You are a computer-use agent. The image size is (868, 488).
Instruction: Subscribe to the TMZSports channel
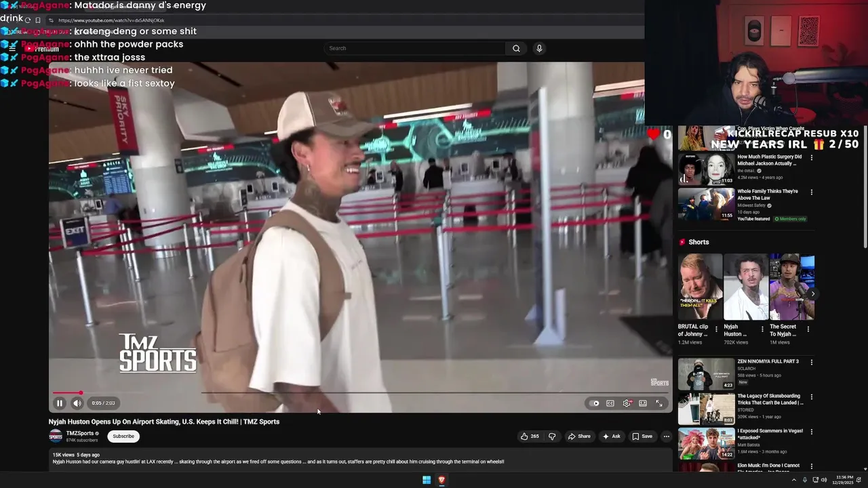[x=123, y=436]
